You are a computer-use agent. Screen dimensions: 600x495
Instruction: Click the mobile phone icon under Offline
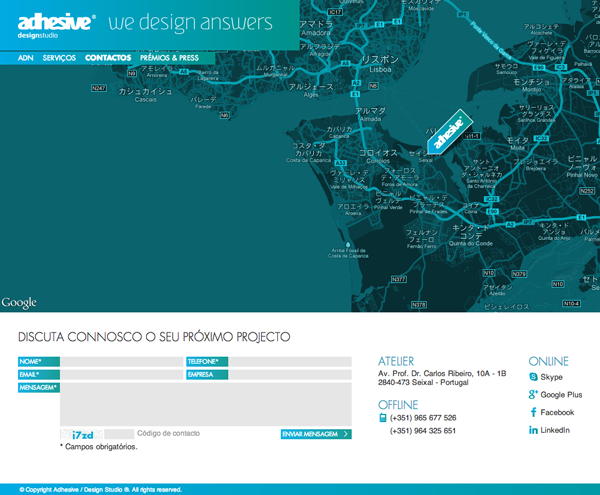pos(383,418)
